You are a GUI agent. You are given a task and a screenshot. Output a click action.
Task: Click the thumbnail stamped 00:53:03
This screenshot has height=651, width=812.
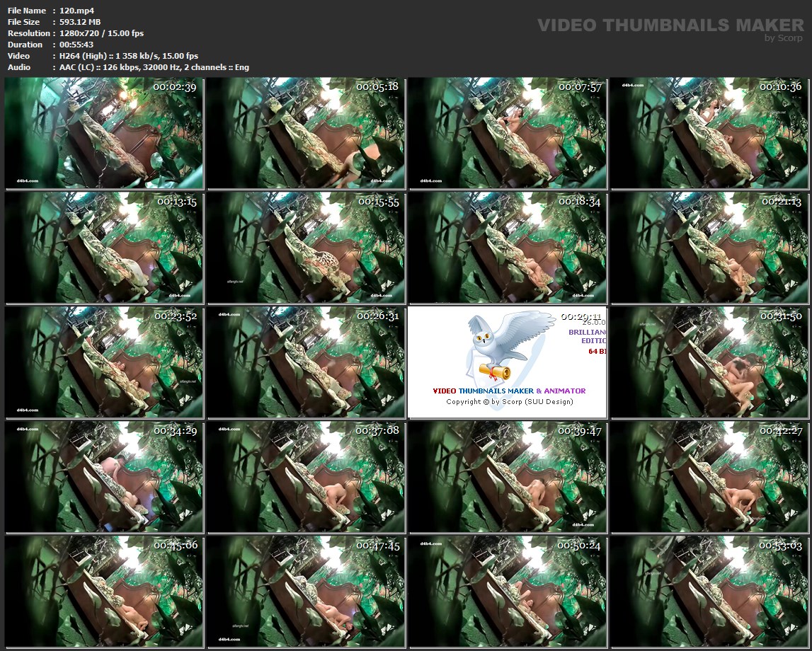tap(709, 591)
